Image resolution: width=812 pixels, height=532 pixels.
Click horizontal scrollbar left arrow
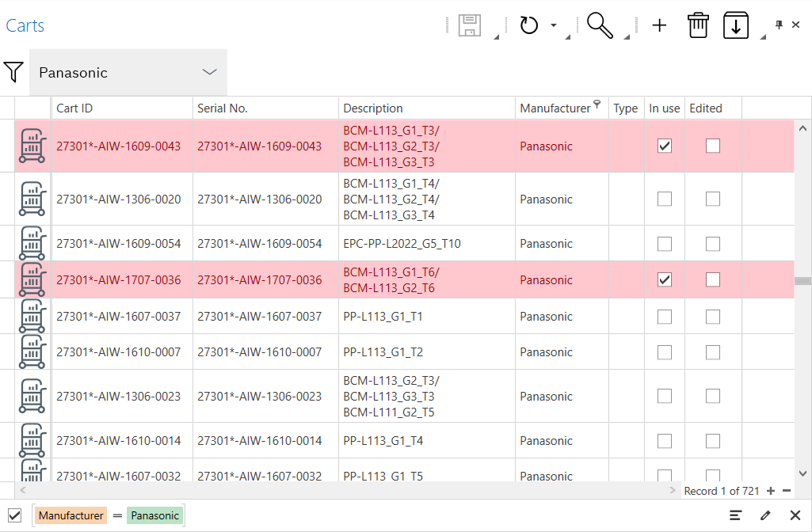click(x=23, y=489)
